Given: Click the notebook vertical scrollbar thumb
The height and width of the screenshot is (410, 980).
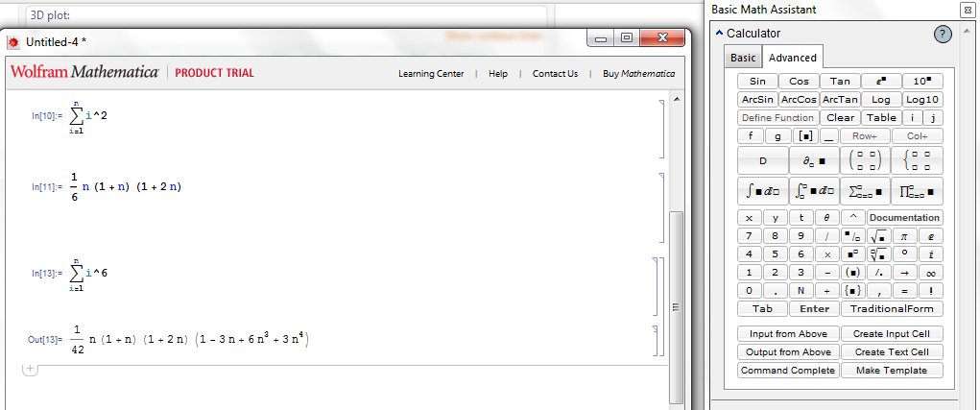Looking at the screenshot, I should pos(676,307).
